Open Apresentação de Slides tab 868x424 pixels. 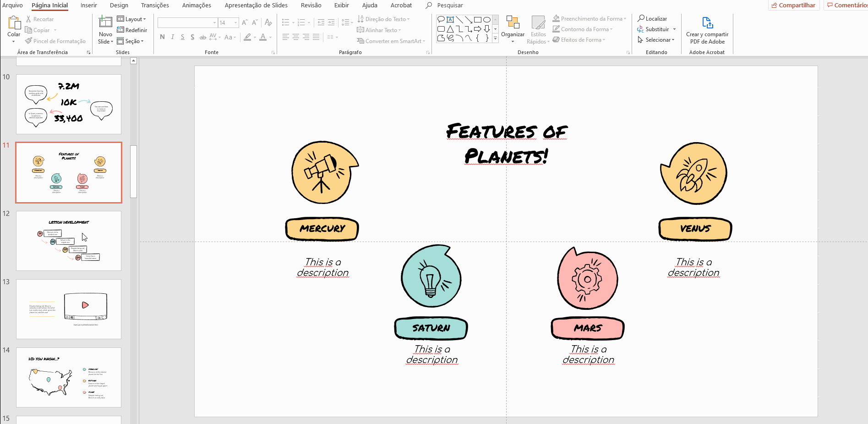[x=256, y=6]
